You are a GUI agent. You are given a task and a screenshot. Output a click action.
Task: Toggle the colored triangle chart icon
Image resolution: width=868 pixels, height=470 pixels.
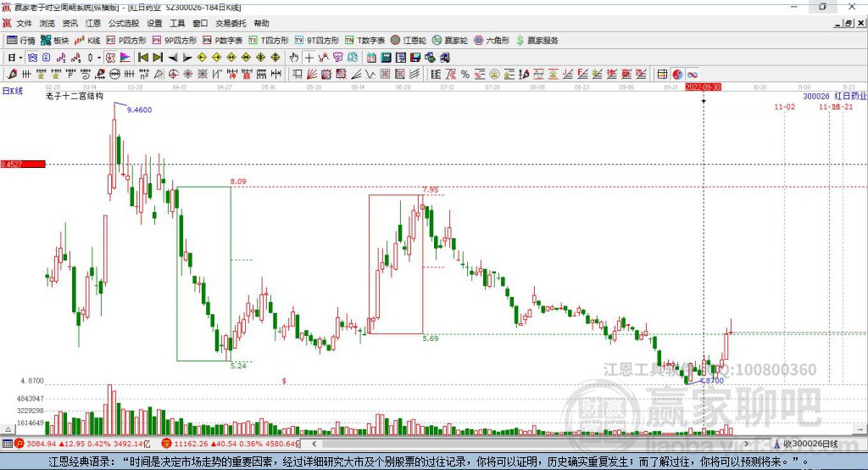pyautogui.click(x=125, y=58)
